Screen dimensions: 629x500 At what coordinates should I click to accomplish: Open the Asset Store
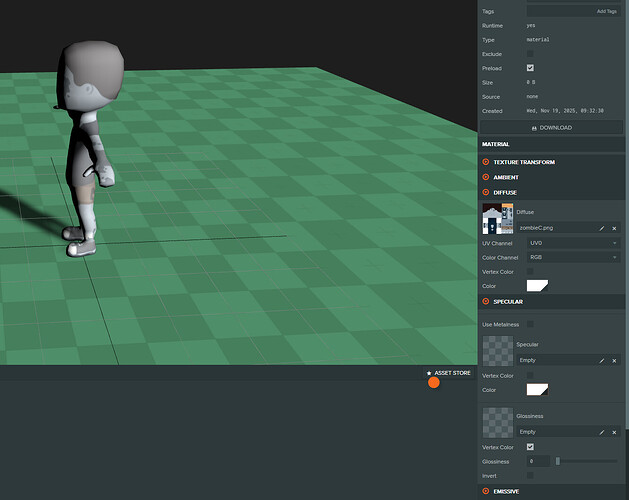point(448,373)
